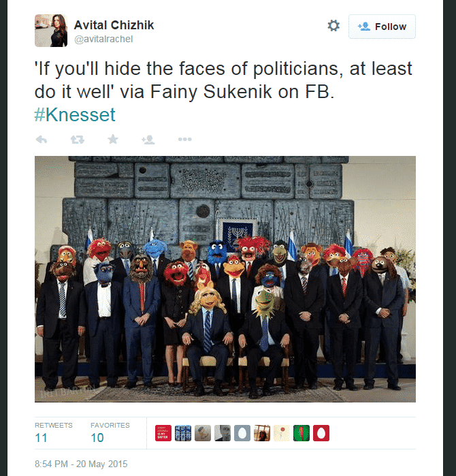The width and height of the screenshot is (456, 476).
Task: Open the #Knesset hashtag
Action: click(75, 115)
